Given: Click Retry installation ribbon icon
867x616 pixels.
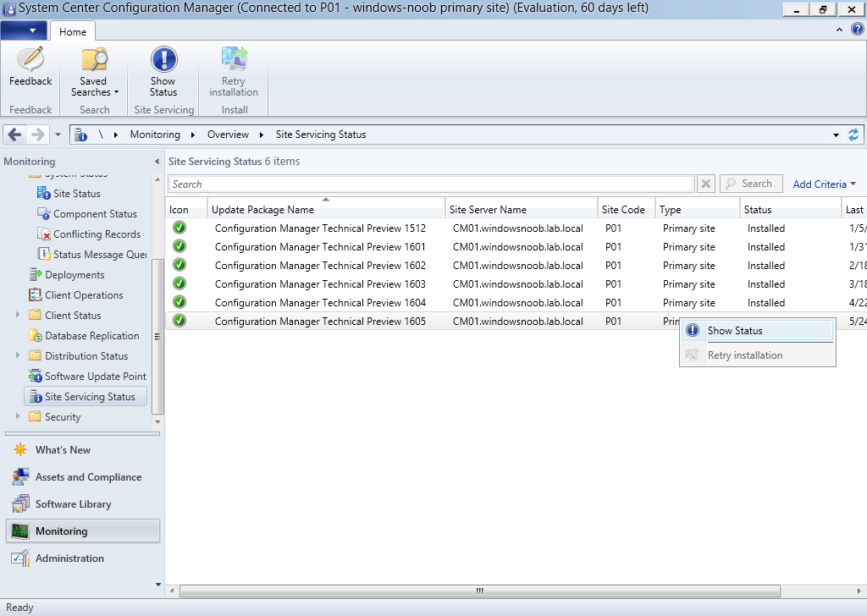Looking at the screenshot, I should click(x=234, y=58).
